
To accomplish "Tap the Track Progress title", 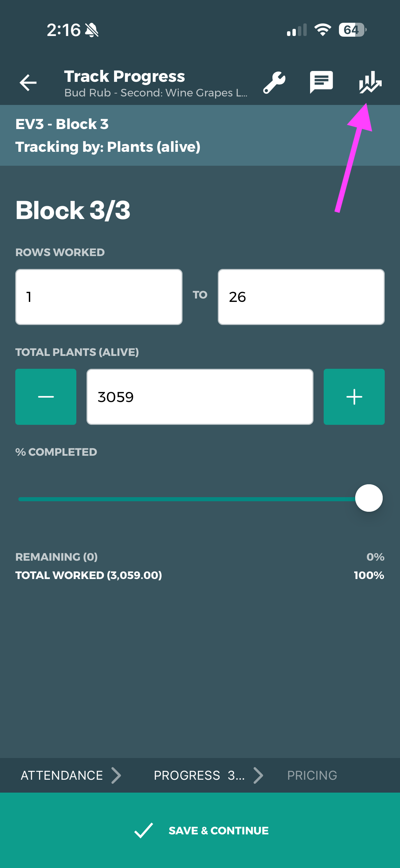I will (x=125, y=76).
